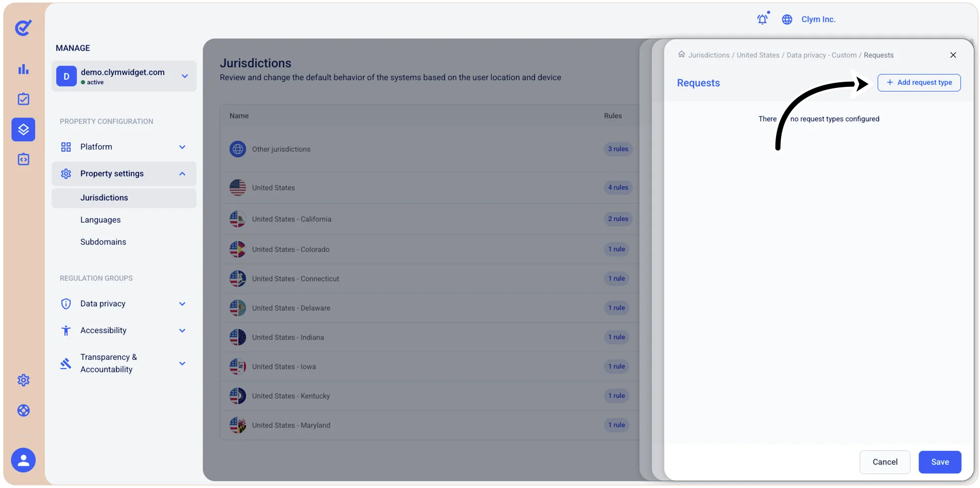Click the home icon in breadcrumb
Image resolution: width=980 pixels, height=488 pixels.
pyautogui.click(x=681, y=54)
